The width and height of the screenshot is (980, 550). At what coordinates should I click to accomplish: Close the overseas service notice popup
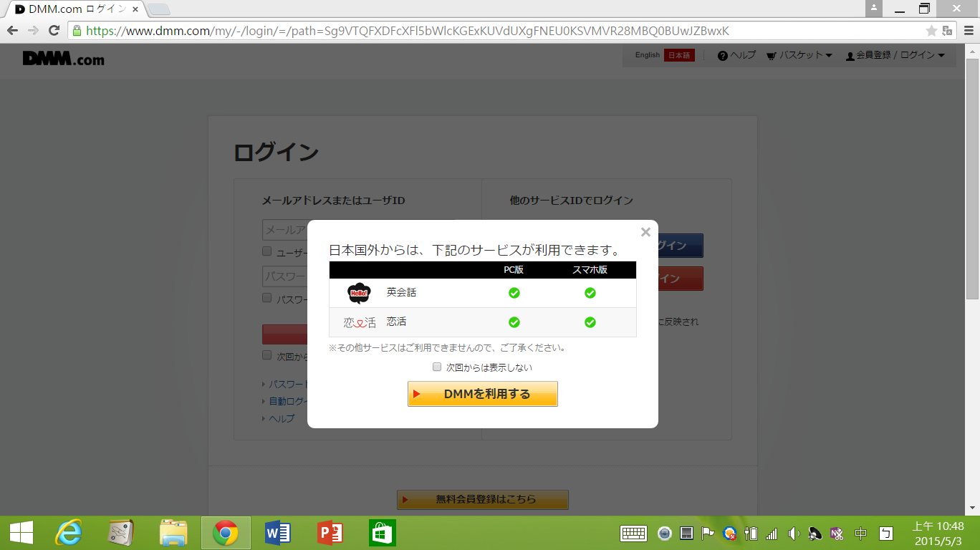coord(645,232)
